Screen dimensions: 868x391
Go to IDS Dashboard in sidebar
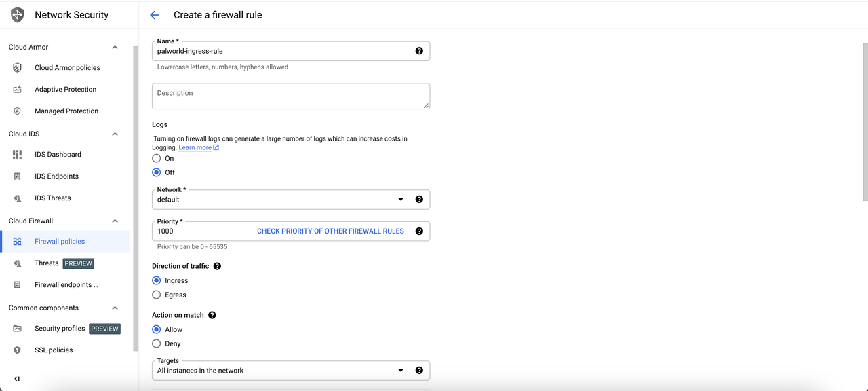(x=58, y=155)
